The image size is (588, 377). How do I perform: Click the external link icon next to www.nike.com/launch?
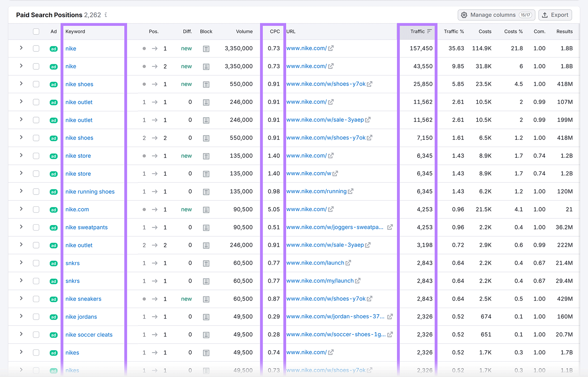click(348, 263)
